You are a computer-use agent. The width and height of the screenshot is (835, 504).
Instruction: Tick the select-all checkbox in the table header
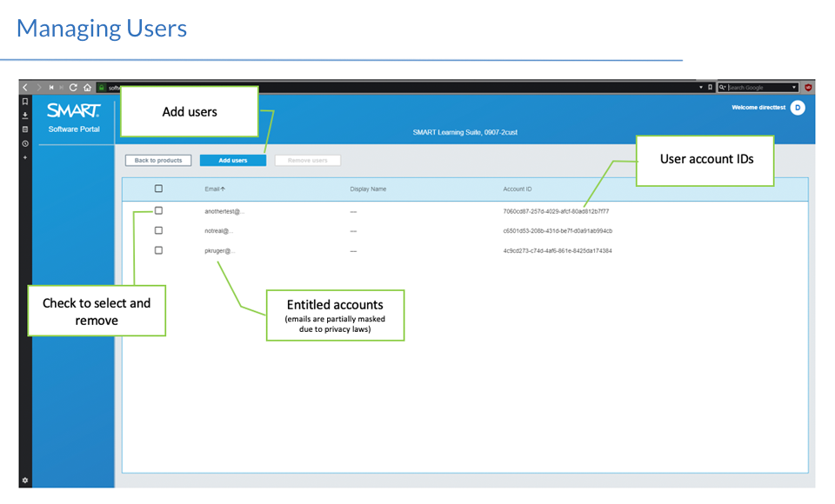coord(158,189)
